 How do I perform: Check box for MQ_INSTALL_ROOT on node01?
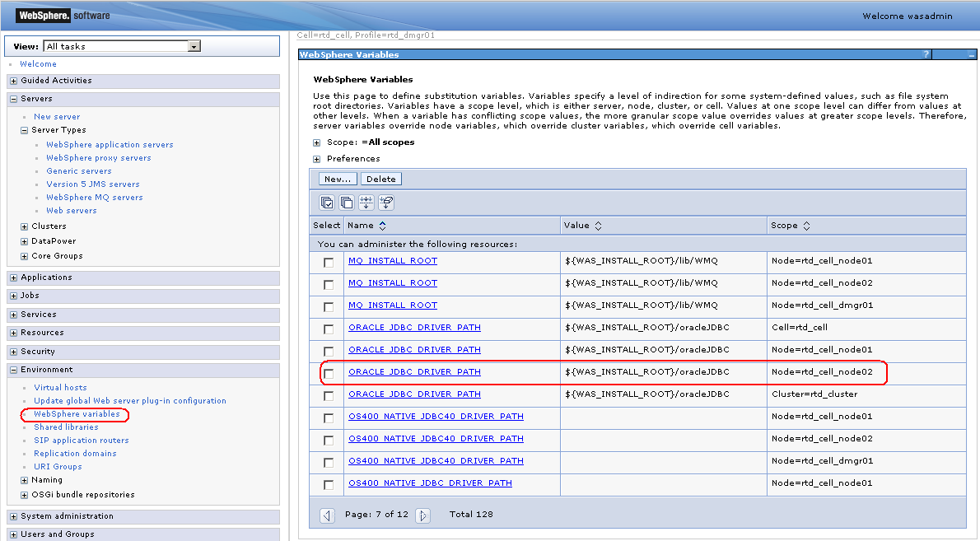click(x=329, y=263)
